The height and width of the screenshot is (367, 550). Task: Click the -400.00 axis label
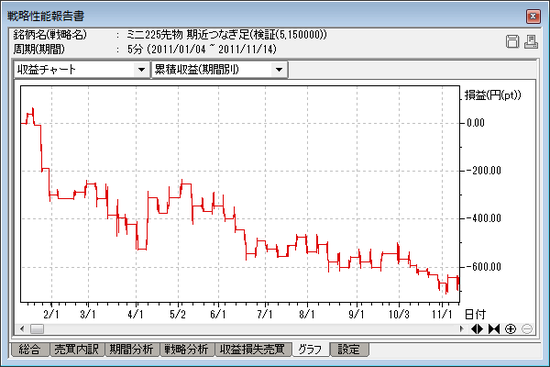tap(484, 219)
